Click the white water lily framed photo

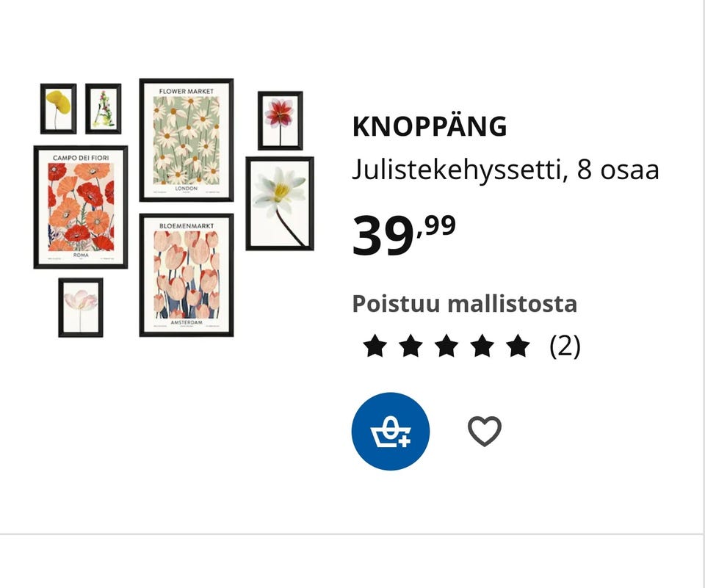click(282, 203)
